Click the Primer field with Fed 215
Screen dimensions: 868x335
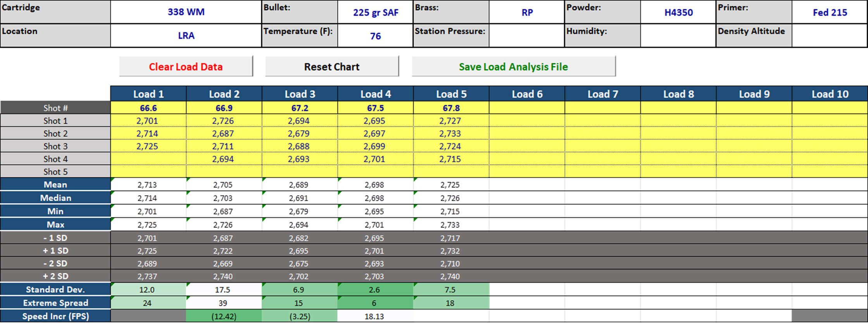pyautogui.click(x=830, y=12)
